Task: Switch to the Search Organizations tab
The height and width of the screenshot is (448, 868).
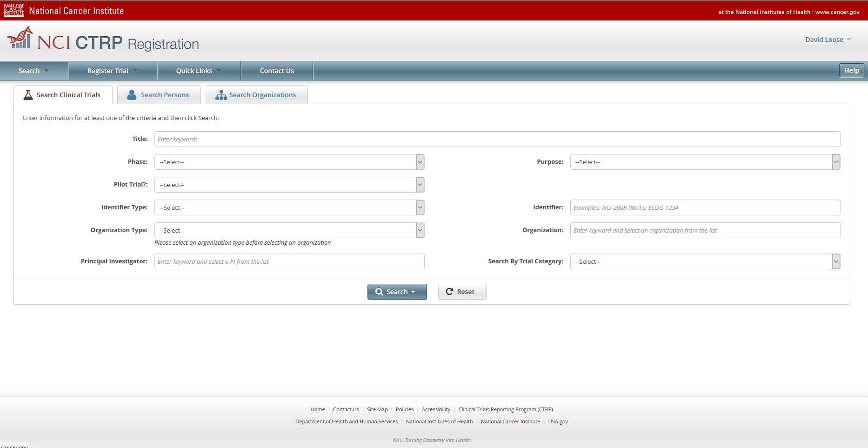Action: tap(257, 95)
